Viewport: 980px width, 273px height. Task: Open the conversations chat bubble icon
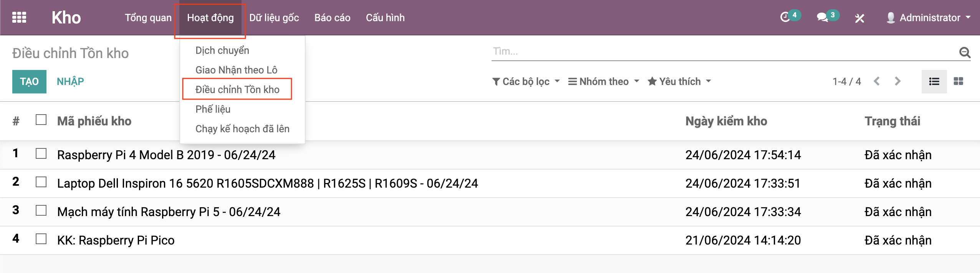[x=822, y=17]
